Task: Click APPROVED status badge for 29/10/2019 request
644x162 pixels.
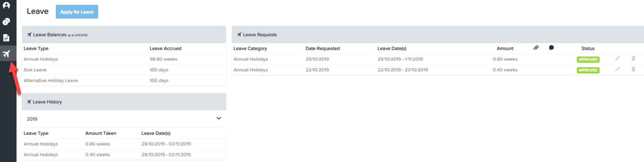Action: click(588, 59)
